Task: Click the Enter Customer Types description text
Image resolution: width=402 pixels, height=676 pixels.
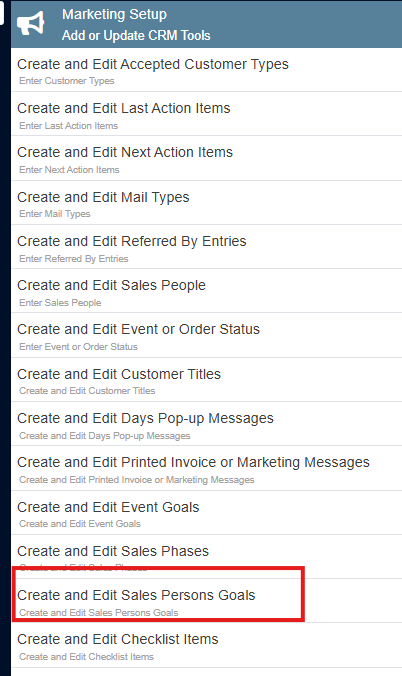Action: [x=67, y=81]
